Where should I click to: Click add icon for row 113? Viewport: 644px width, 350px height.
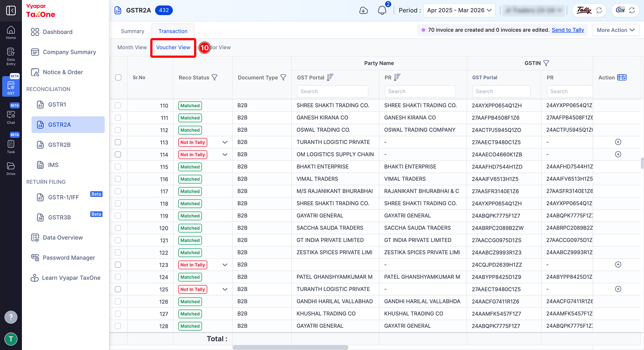click(x=618, y=142)
